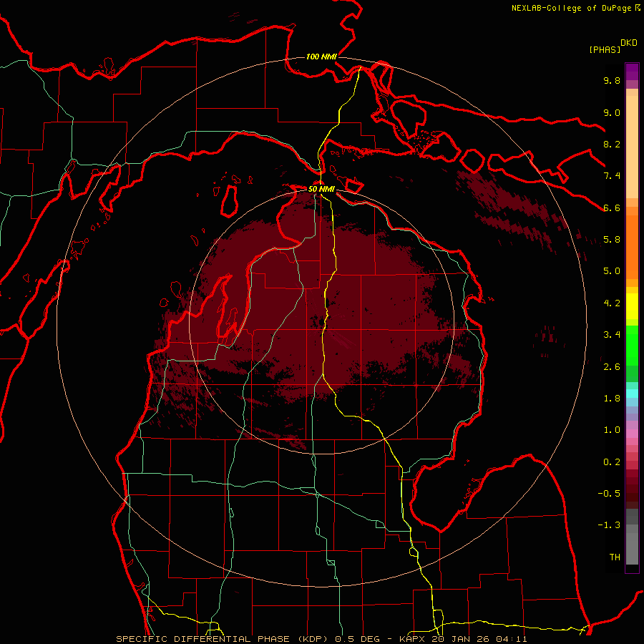
Task: Click the 5.0 value on the color scale
Action: (612, 271)
